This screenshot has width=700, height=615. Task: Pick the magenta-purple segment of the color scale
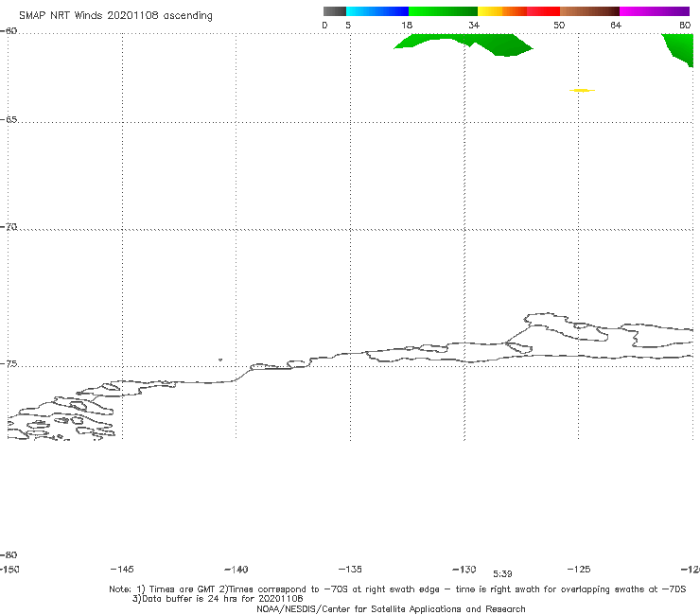click(x=655, y=11)
